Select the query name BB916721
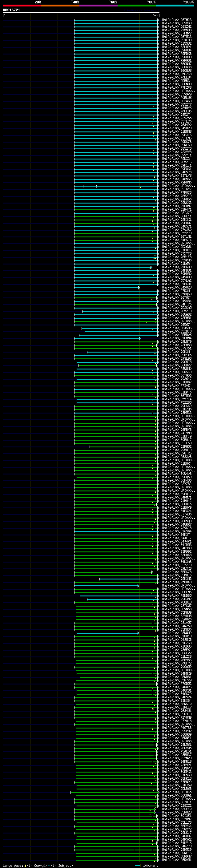 click(x=11, y=10)
